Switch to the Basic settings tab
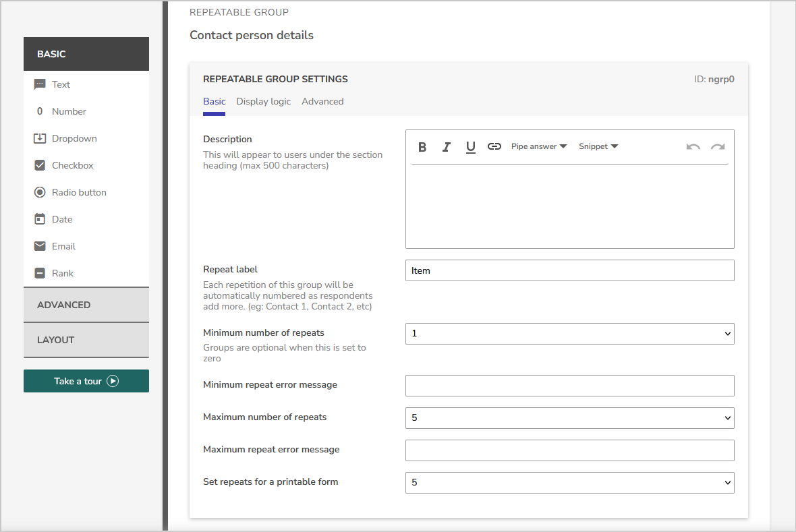The image size is (796, 532). point(215,101)
